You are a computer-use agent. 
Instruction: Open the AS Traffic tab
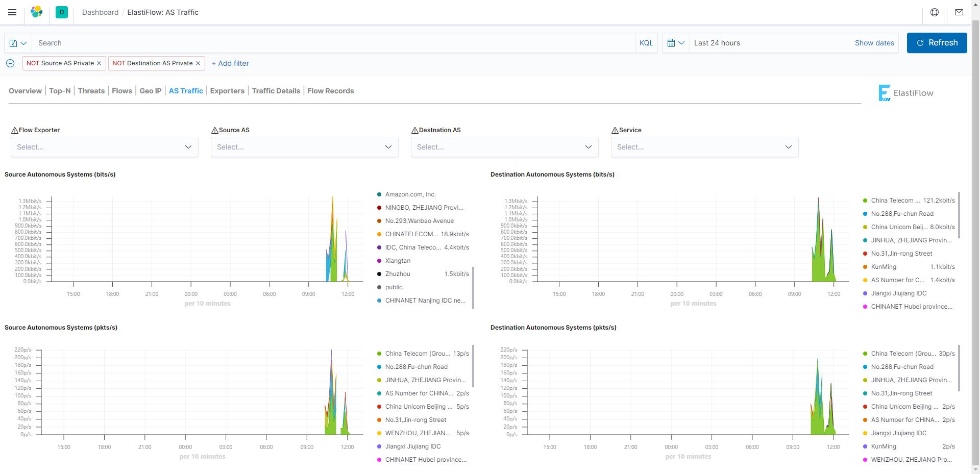(x=186, y=91)
